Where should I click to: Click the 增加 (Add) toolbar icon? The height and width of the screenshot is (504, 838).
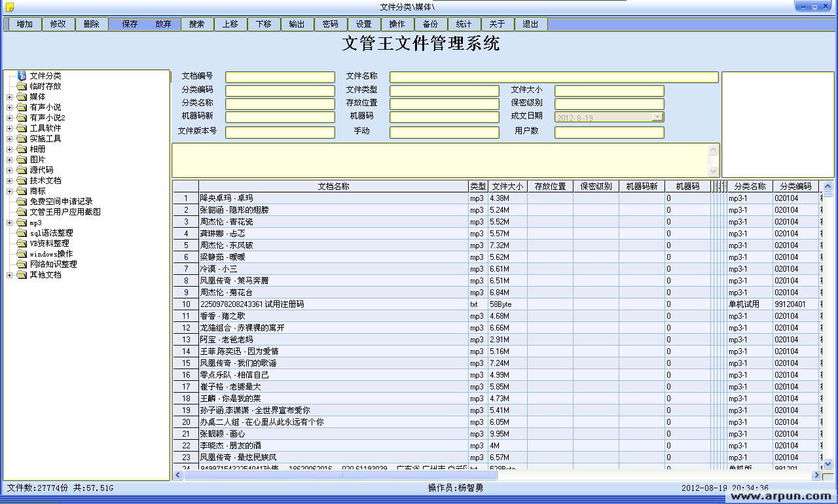click(24, 24)
